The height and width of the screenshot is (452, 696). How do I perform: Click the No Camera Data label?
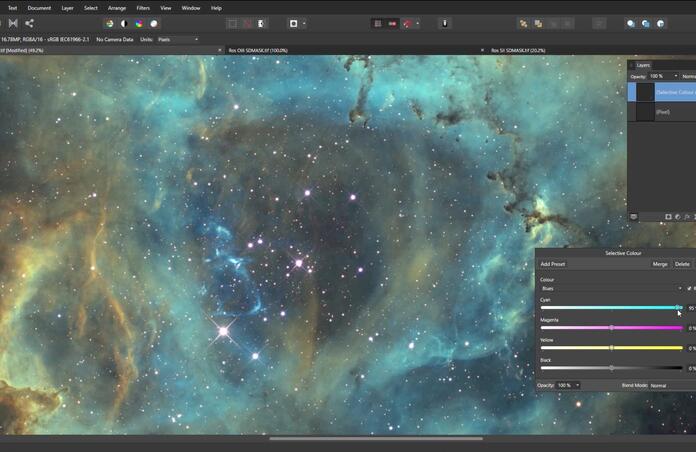click(115, 40)
